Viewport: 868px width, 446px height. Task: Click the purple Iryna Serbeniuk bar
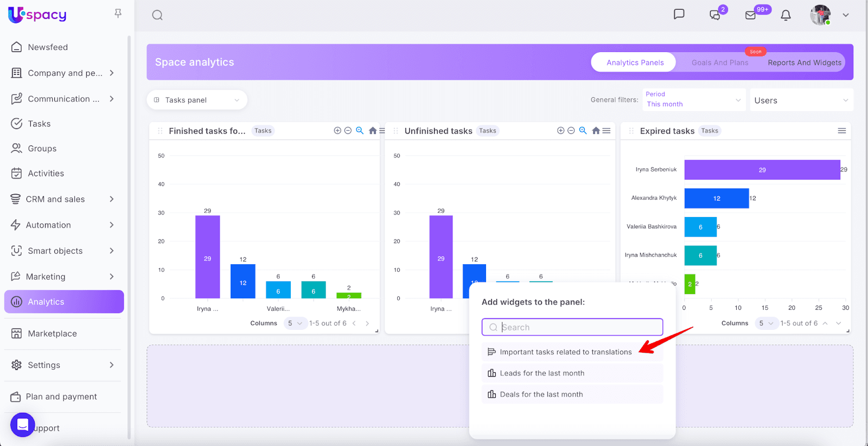(x=762, y=170)
